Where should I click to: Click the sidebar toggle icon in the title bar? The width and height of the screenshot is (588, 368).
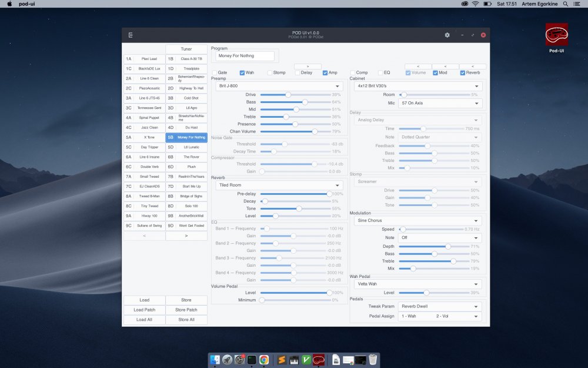pos(131,35)
